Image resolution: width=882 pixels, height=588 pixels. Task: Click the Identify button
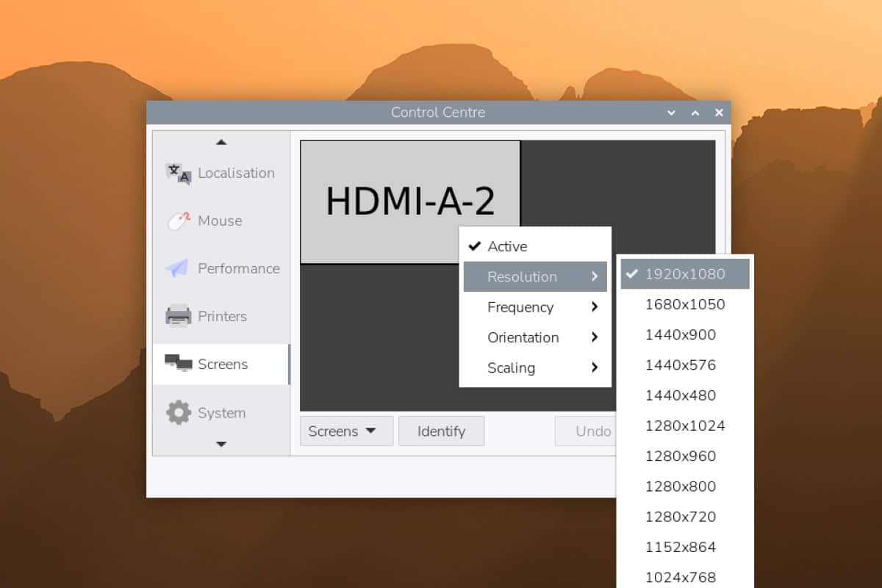[441, 431]
